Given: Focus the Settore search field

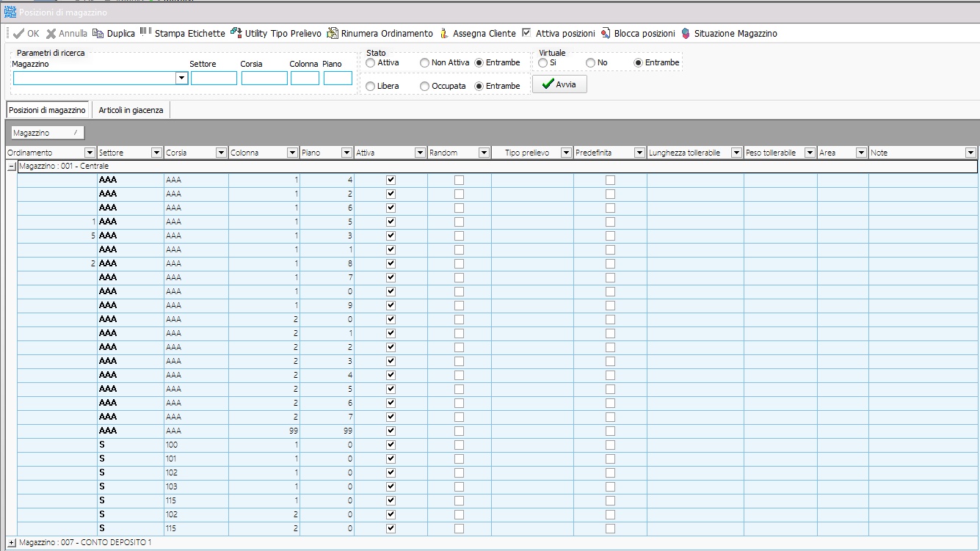Looking at the screenshot, I should 214,79.
